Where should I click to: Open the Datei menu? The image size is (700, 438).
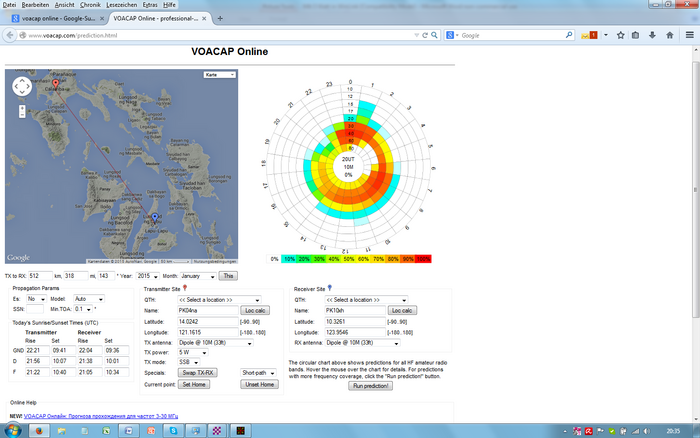pyautogui.click(x=9, y=5)
